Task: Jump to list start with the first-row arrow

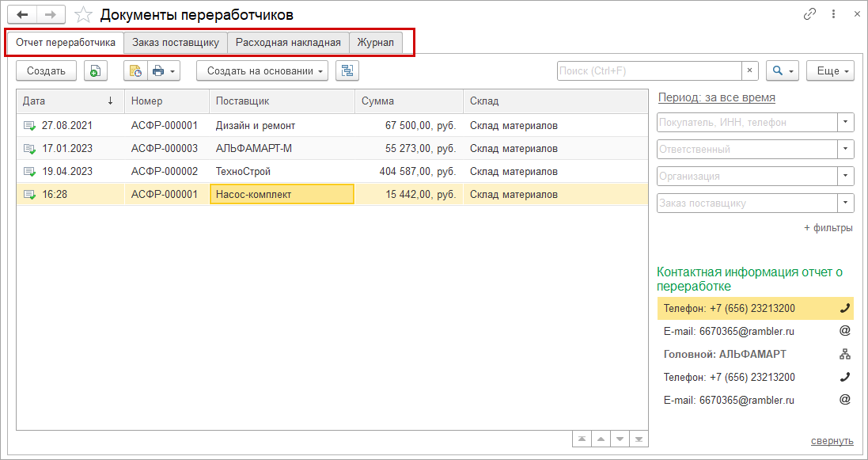Action: [582, 439]
